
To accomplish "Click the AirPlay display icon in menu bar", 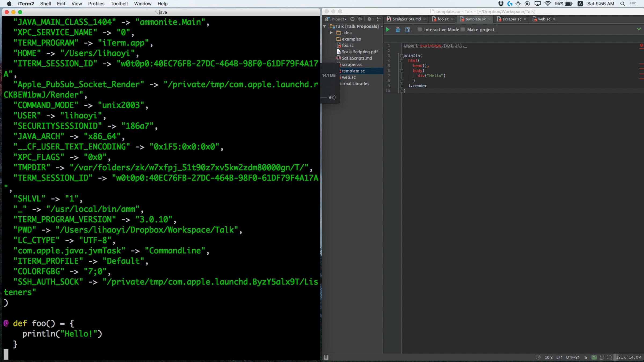I will click(537, 4).
